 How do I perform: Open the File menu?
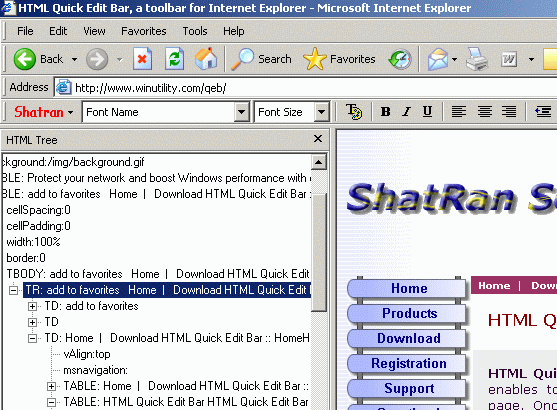pyautogui.click(x=25, y=31)
